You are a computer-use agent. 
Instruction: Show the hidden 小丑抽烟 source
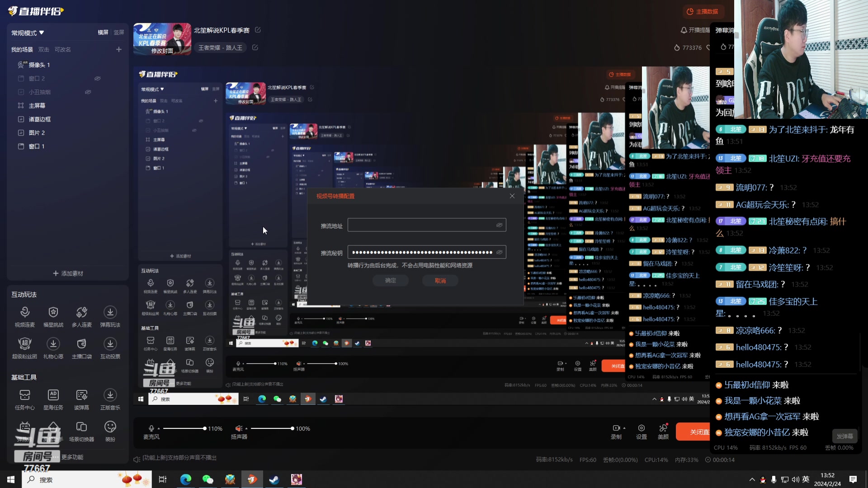point(88,92)
